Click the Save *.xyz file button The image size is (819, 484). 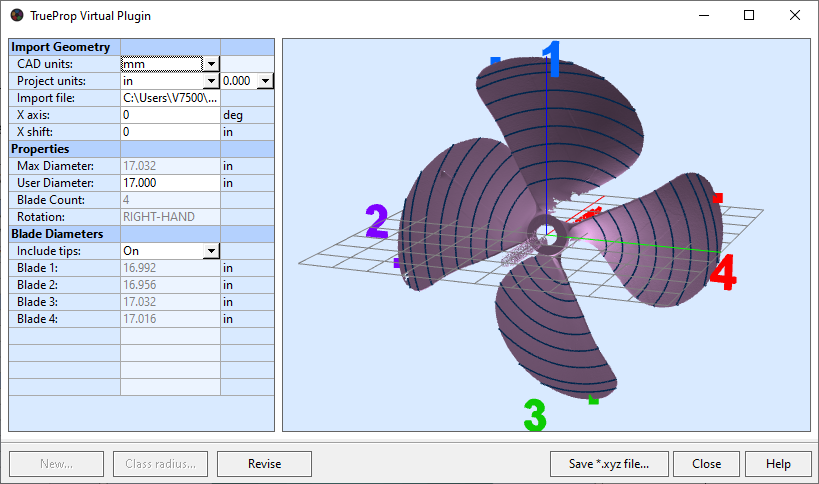tap(609, 464)
